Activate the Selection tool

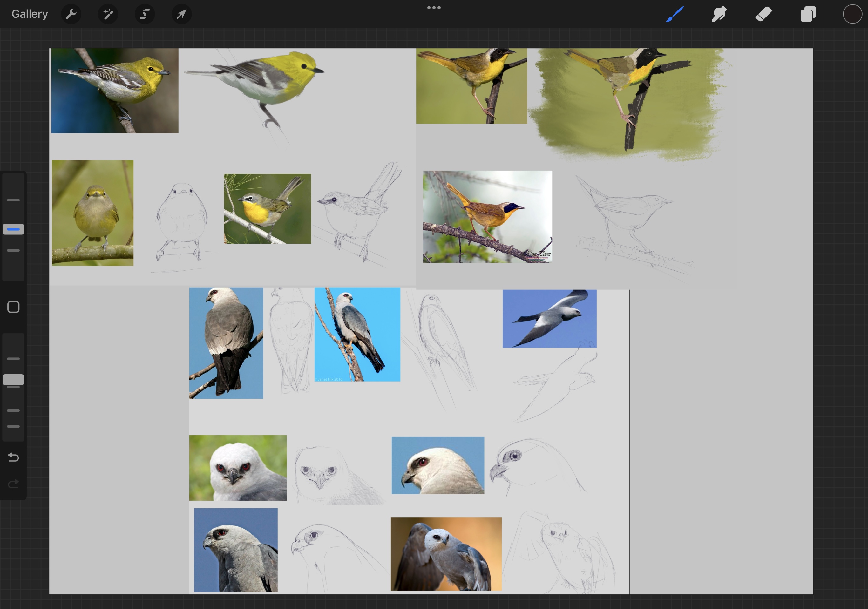point(145,14)
